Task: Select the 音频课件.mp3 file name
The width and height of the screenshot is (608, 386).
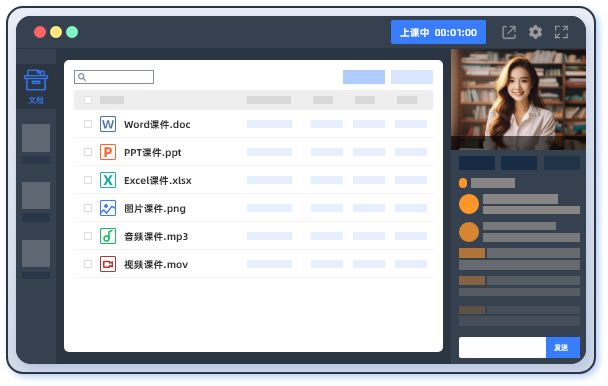Action: click(x=156, y=236)
